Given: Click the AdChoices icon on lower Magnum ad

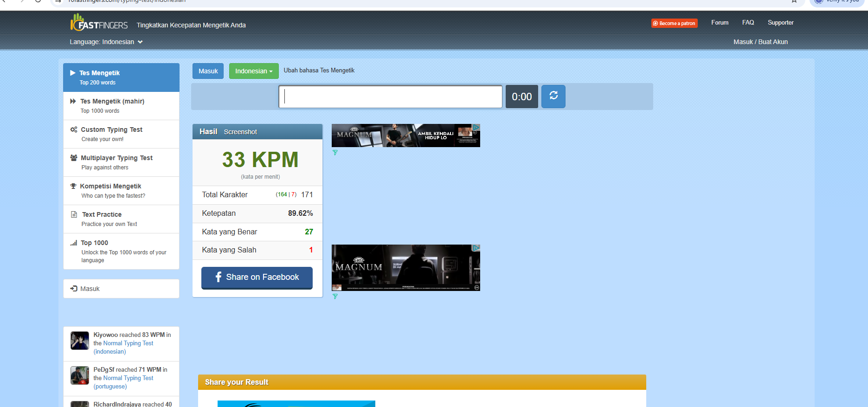Looking at the screenshot, I should 476,248.
